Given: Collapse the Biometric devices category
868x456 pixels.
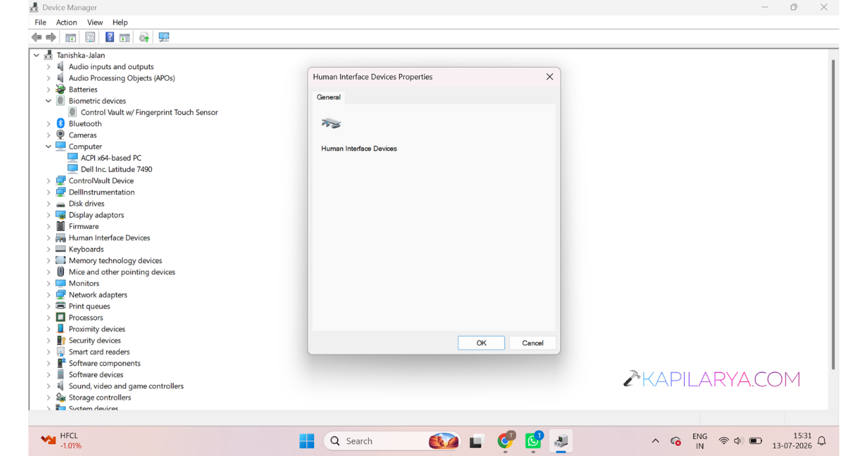Looking at the screenshot, I should coord(48,101).
